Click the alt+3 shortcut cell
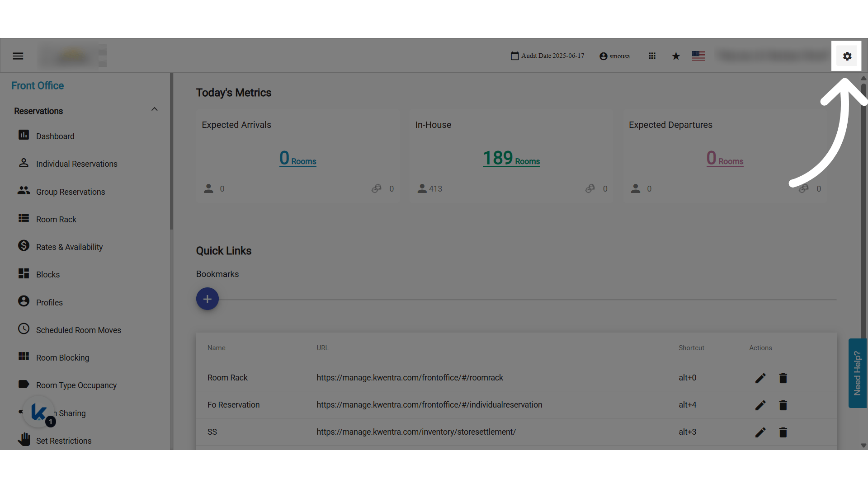868x488 pixels. pyautogui.click(x=687, y=432)
